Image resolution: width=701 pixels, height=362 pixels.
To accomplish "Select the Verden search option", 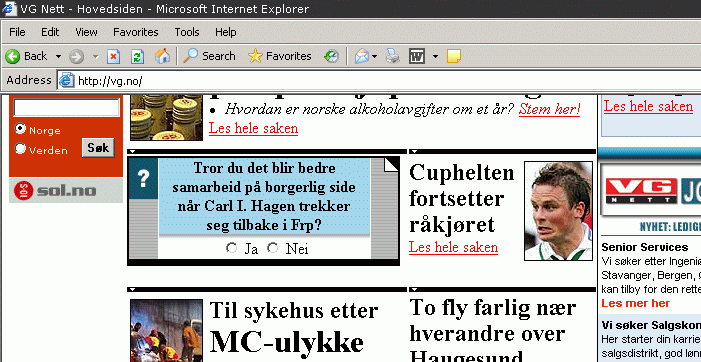I will tap(20, 148).
